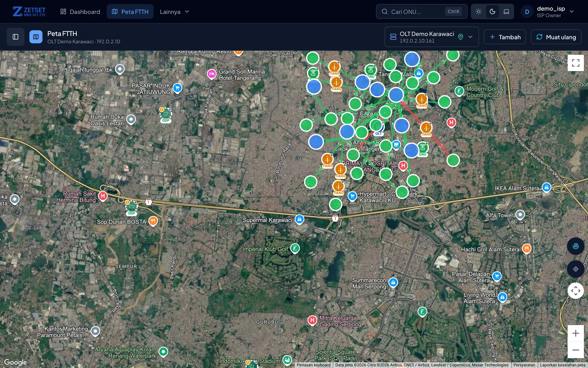This screenshot has height=368, width=588.
Task: Enter fullscreen map view
Action: pyautogui.click(x=576, y=63)
